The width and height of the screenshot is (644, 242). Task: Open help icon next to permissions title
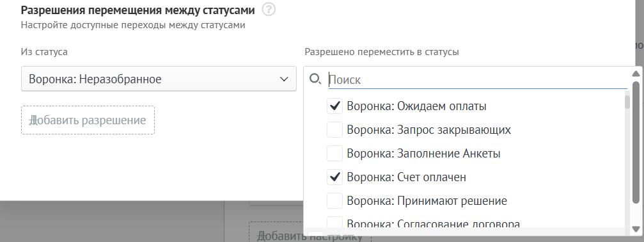pyautogui.click(x=269, y=10)
